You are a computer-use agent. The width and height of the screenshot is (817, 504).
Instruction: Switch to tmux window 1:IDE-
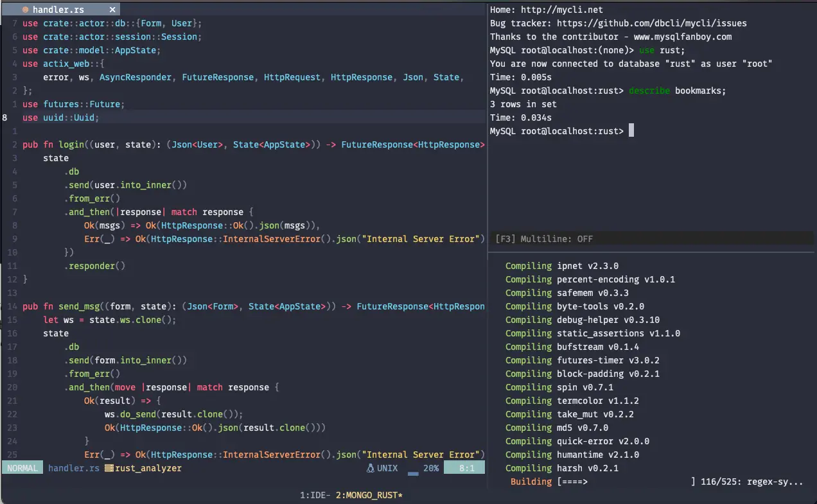315,495
